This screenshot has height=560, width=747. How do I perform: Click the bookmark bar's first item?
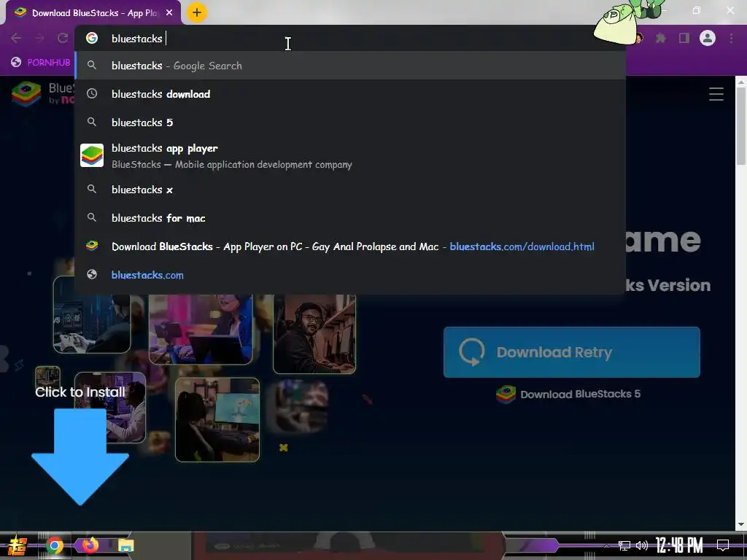[41, 63]
